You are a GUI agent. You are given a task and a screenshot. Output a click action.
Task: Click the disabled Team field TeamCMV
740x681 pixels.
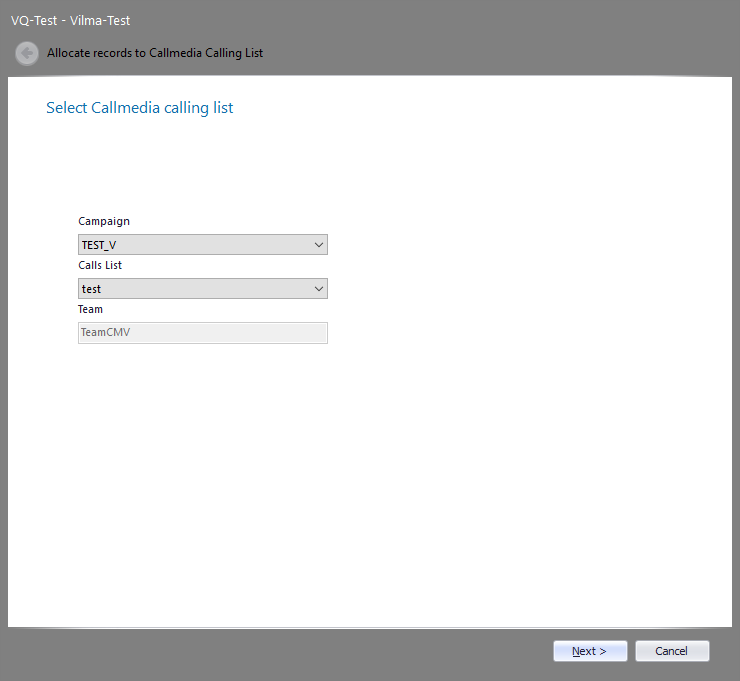tap(202, 333)
